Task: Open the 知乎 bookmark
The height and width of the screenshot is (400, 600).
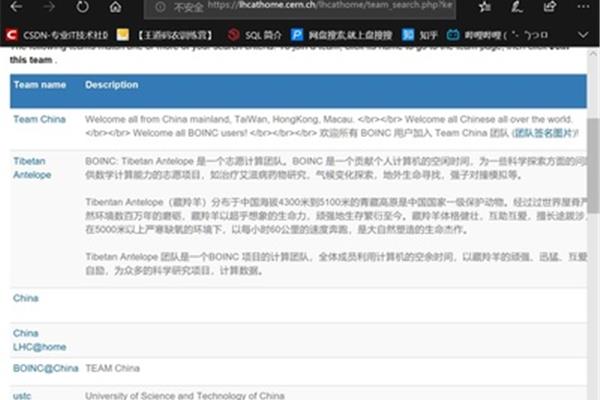Action: coord(419,35)
